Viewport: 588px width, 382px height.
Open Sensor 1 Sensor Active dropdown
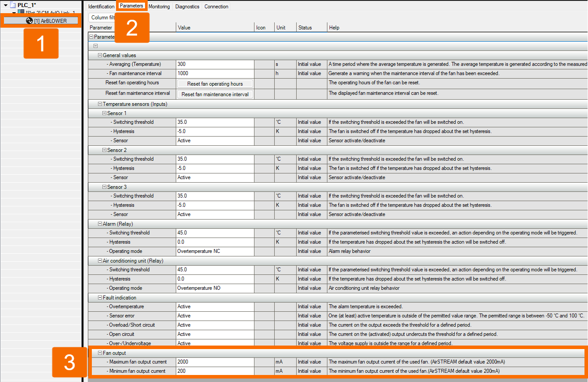tap(215, 141)
